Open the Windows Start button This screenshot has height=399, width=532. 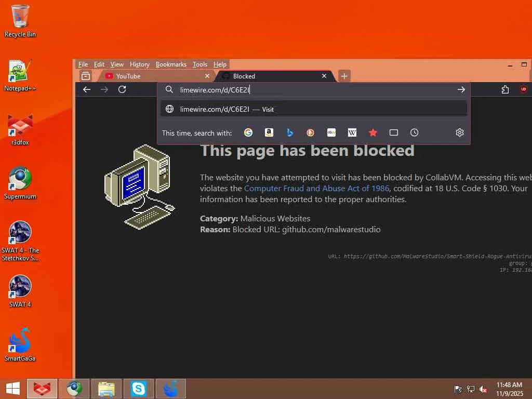pos(13,389)
